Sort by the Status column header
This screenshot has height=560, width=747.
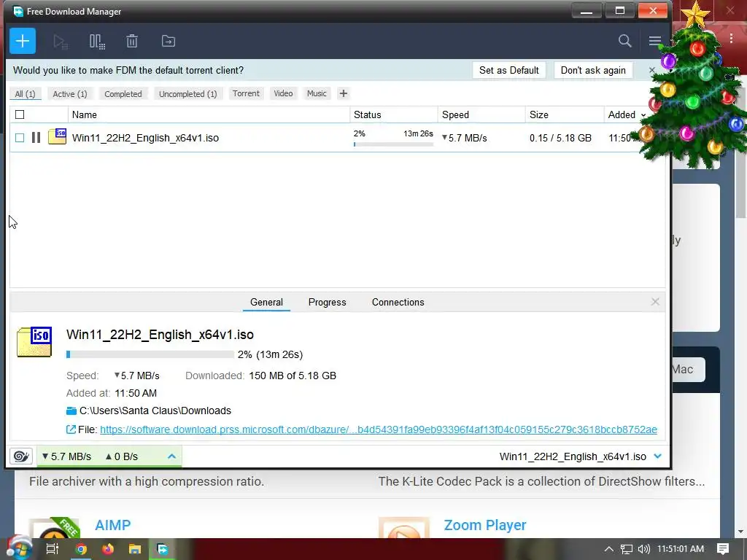click(393, 114)
